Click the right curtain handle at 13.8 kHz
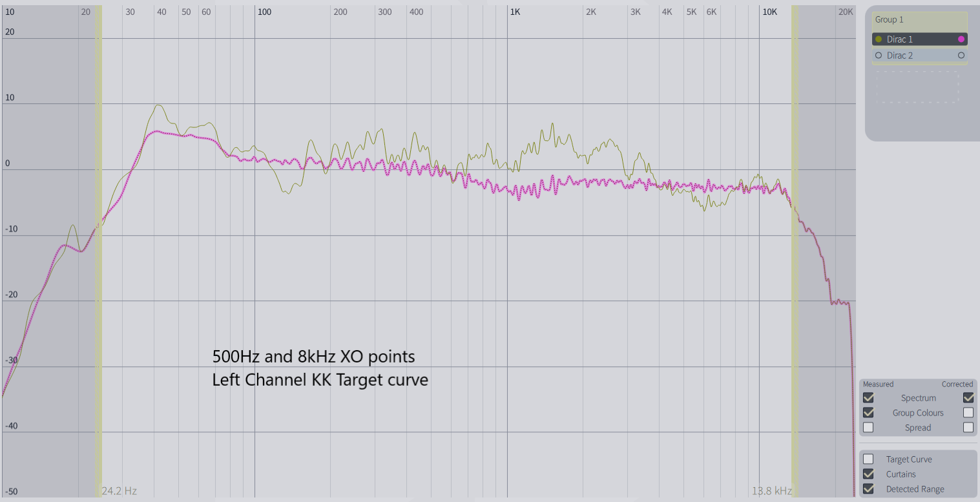Viewport: 980px width, 502px height. [x=795, y=251]
